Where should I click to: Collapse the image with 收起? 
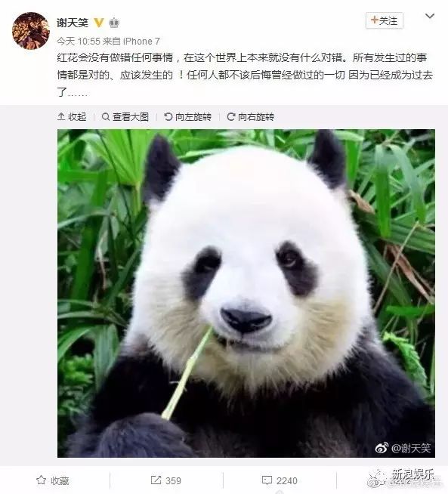[x=72, y=117]
